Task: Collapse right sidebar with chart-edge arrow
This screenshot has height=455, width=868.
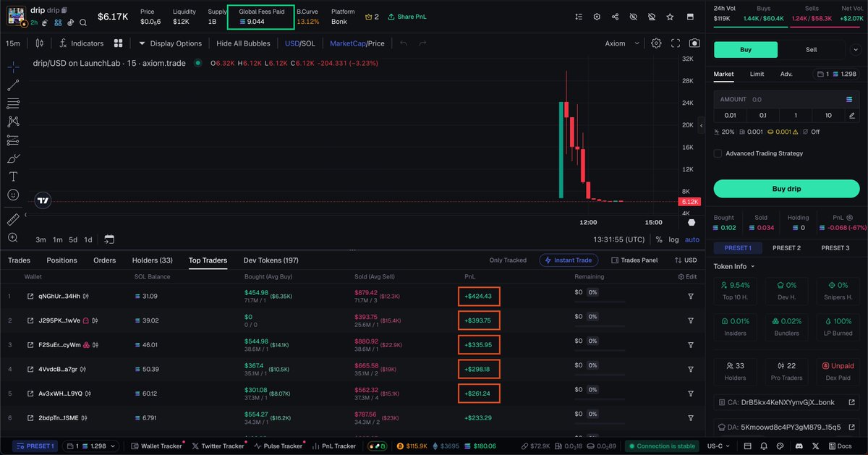Action: [700, 125]
